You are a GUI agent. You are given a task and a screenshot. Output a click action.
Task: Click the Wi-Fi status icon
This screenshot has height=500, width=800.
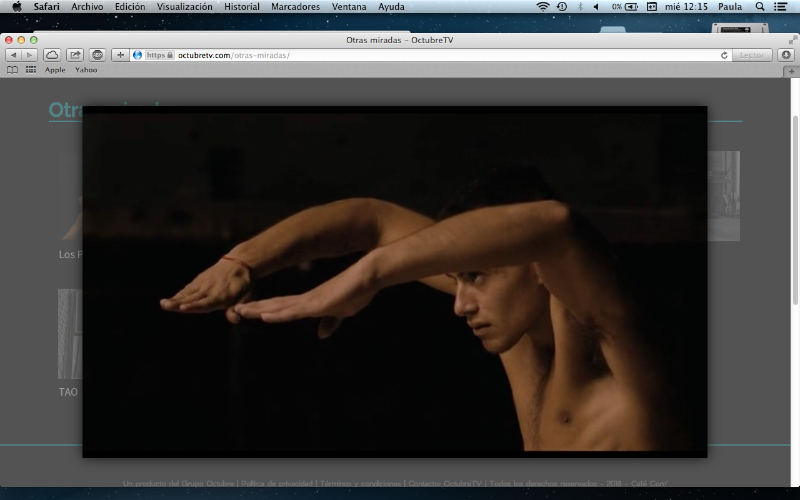543,7
